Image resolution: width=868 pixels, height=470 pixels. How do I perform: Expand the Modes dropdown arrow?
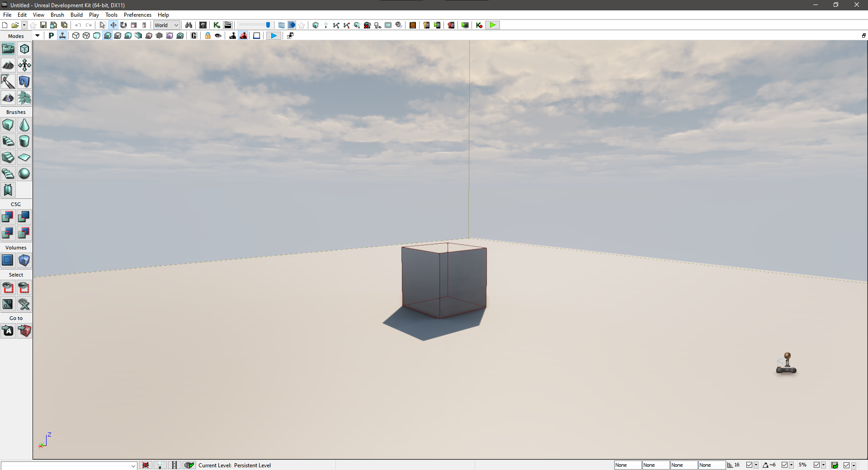[38, 36]
